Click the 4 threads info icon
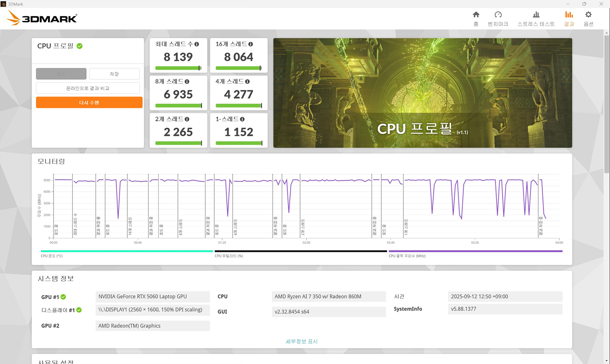This screenshot has width=610, height=364. coord(247,82)
